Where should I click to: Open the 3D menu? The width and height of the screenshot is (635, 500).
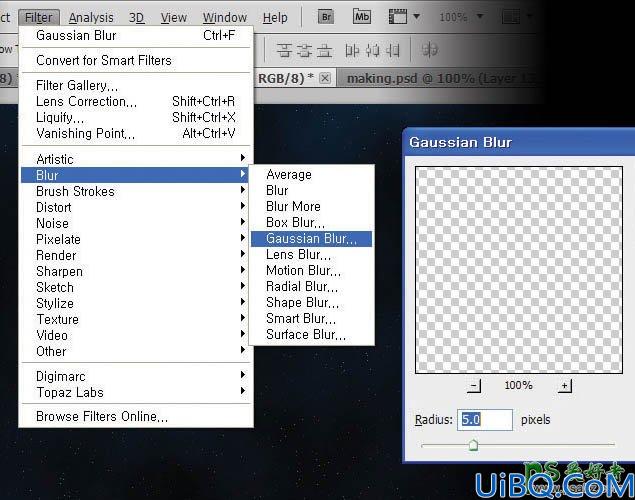coord(136,17)
